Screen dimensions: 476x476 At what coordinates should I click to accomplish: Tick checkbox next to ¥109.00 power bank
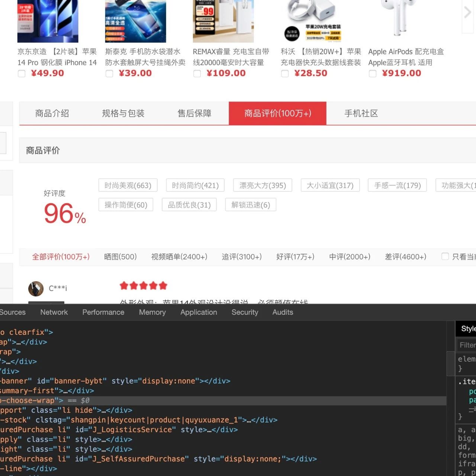[x=197, y=74]
